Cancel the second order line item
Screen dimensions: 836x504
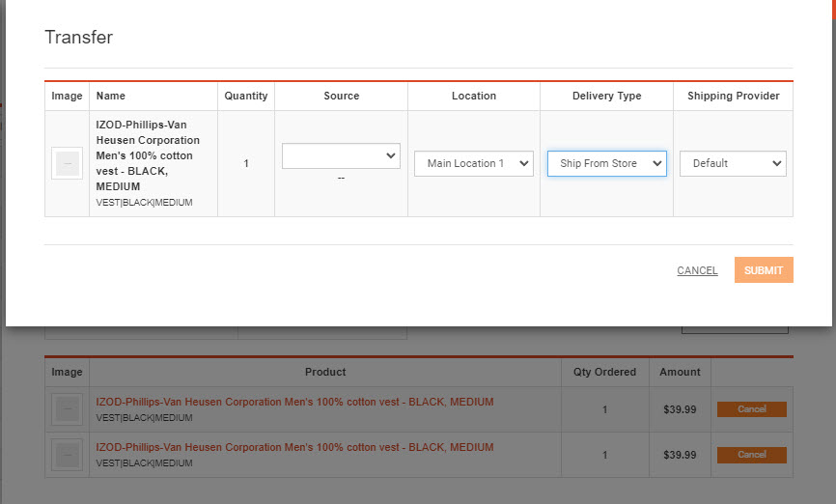(x=752, y=455)
